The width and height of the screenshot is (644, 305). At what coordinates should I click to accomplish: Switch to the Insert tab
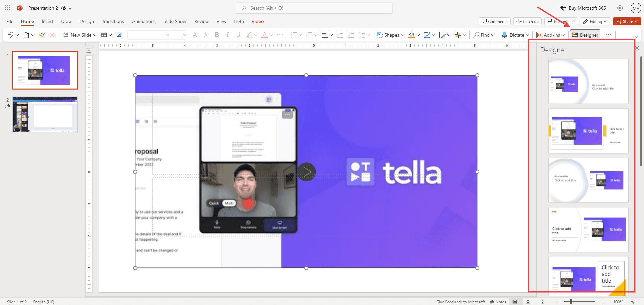pyautogui.click(x=47, y=21)
